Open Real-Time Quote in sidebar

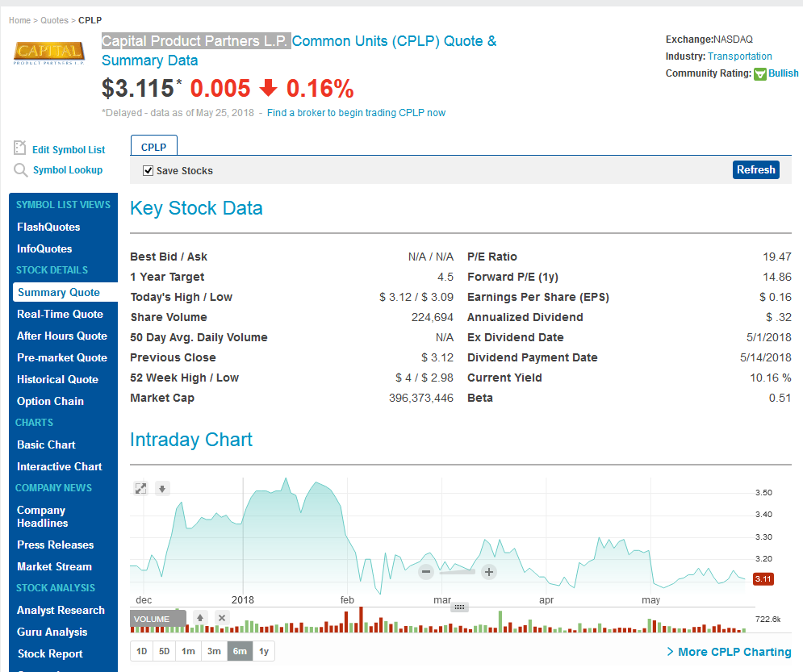(60, 315)
